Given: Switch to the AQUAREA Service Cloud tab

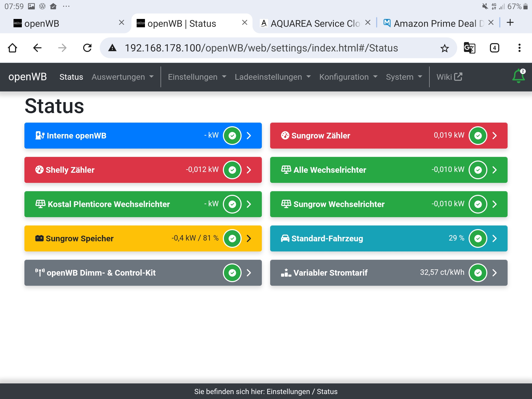Looking at the screenshot, I should click(x=312, y=23).
